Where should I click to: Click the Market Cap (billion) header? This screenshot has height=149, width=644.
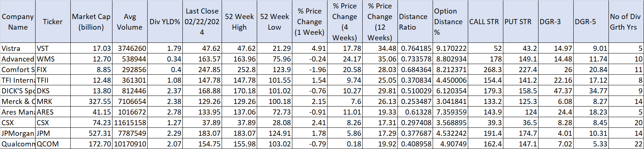[x=91, y=22]
